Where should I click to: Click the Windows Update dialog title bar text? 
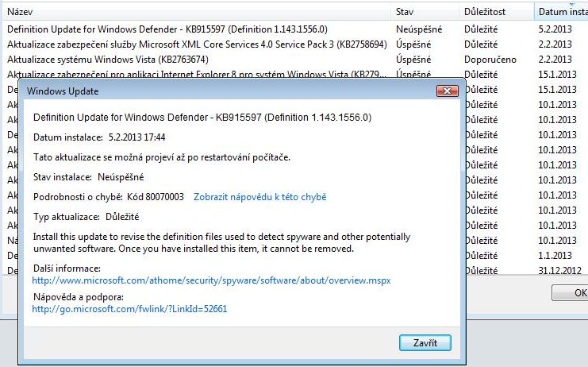63,91
